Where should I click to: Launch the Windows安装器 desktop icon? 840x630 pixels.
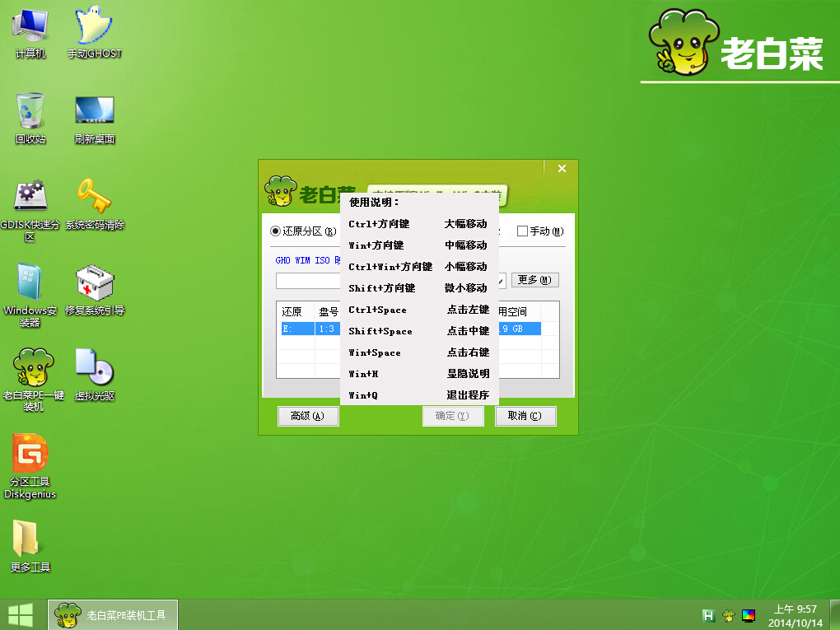(30, 283)
